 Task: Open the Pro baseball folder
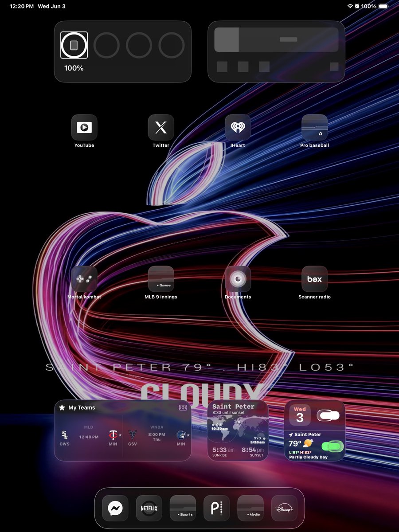click(315, 128)
